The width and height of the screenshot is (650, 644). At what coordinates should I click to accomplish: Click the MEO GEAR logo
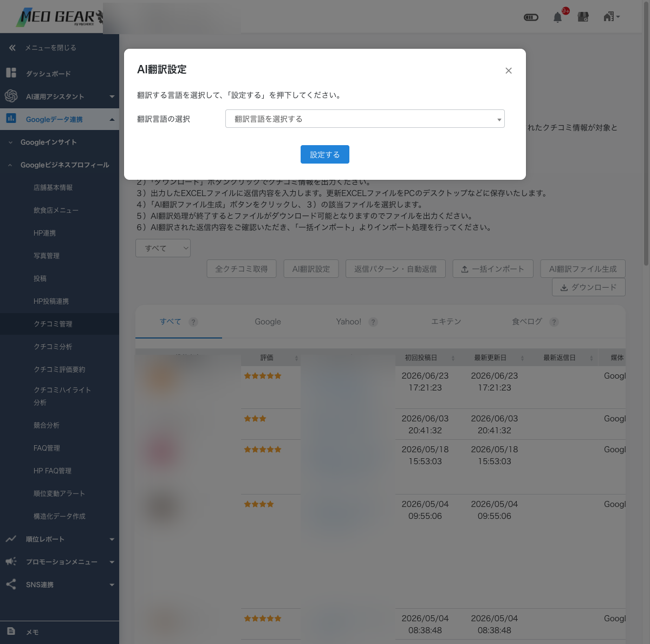pos(59,17)
